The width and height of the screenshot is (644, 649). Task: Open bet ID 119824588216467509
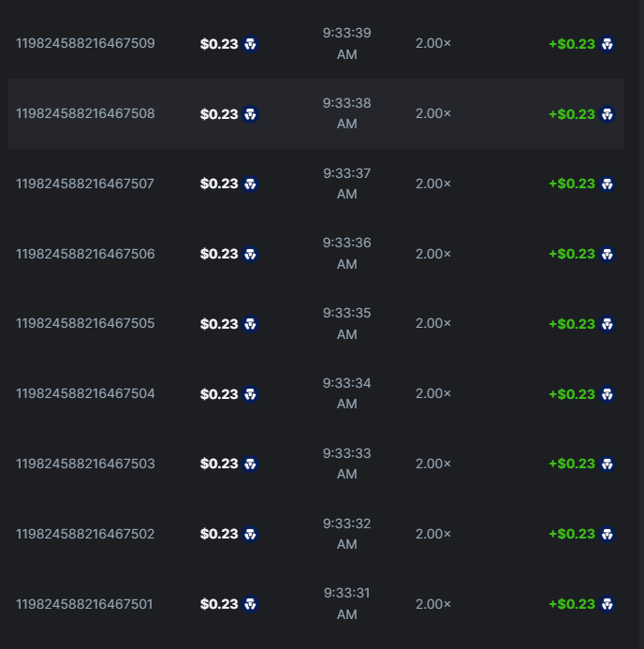pyautogui.click(x=85, y=44)
